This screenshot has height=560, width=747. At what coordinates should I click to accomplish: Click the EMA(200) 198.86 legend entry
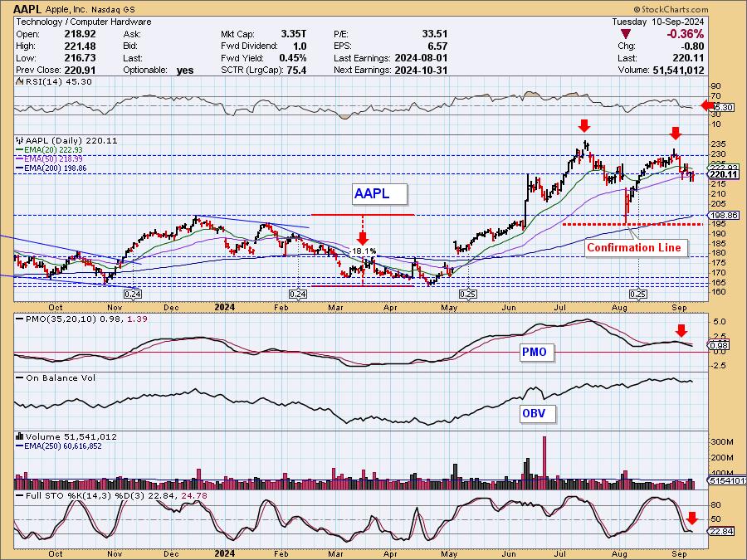(51, 168)
